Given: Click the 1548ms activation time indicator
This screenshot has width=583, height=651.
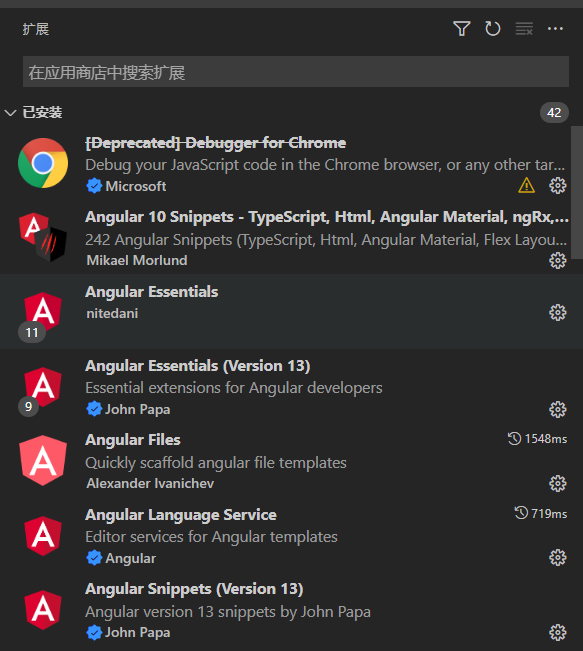Looking at the screenshot, I should pyautogui.click(x=537, y=439).
